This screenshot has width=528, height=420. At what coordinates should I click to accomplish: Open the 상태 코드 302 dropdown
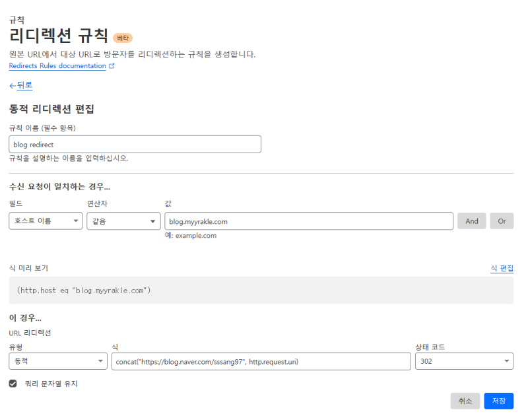[464, 361]
